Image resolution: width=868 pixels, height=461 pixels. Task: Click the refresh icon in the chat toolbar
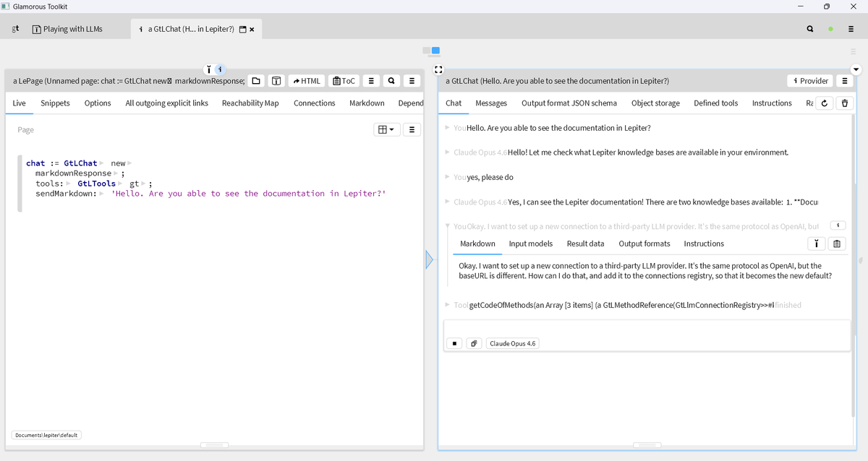pyautogui.click(x=824, y=103)
